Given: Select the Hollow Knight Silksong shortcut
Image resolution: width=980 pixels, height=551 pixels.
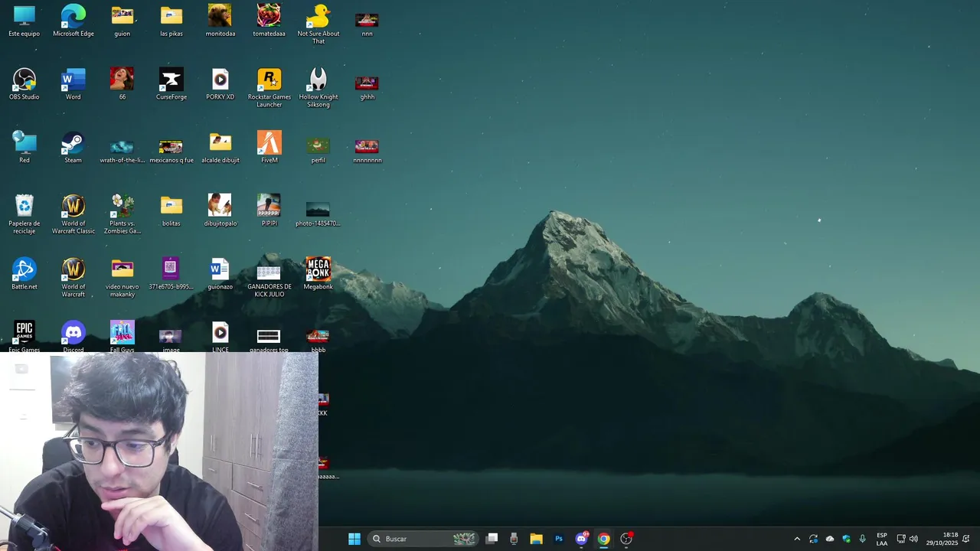Looking at the screenshot, I should [318, 87].
